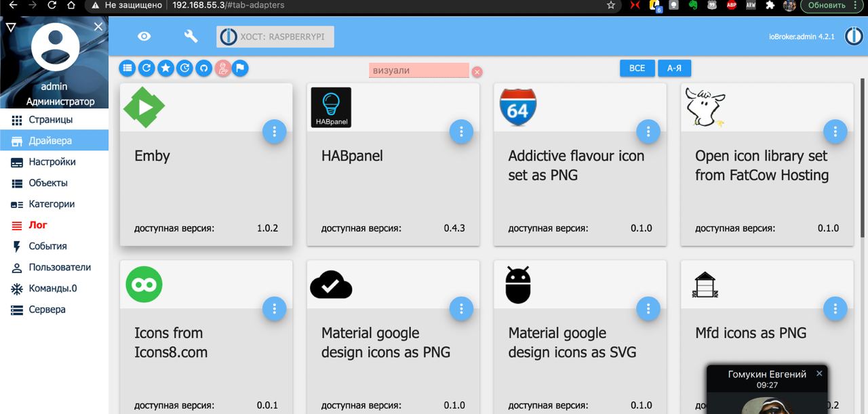The height and width of the screenshot is (414, 868).
Task: Open Объекты in the sidebar
Action: coord(54,183)
